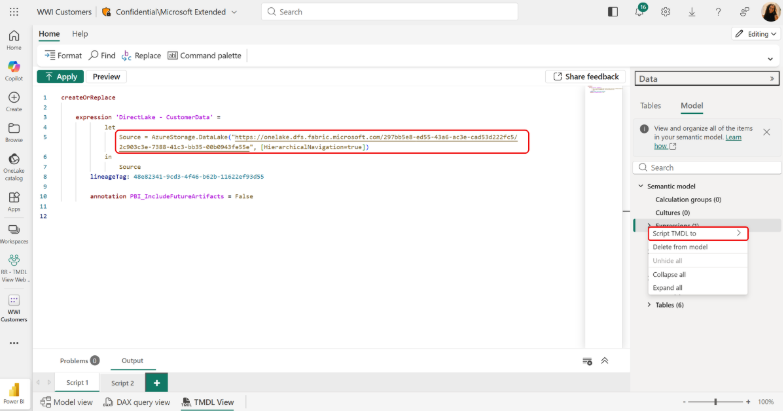Open notifications bell

pos(639,12)
